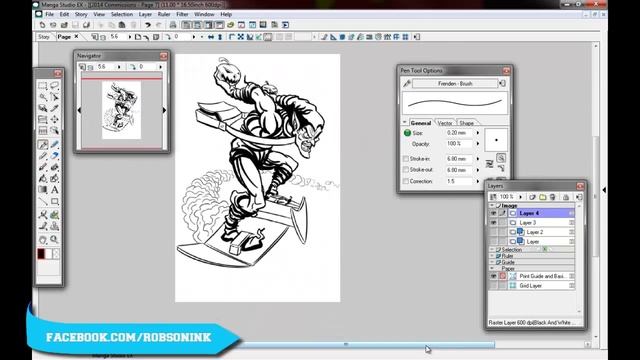The width and height of the screenshot is (640, 360).
Task: Open the Size value arrow in Pen Tool Options
Action: point(478,133)
